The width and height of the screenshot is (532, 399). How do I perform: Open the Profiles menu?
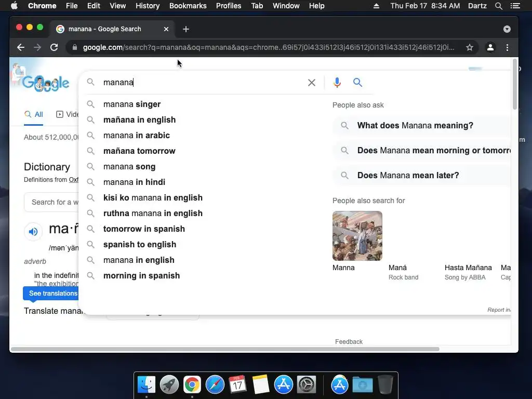click(x=229, y=6)
